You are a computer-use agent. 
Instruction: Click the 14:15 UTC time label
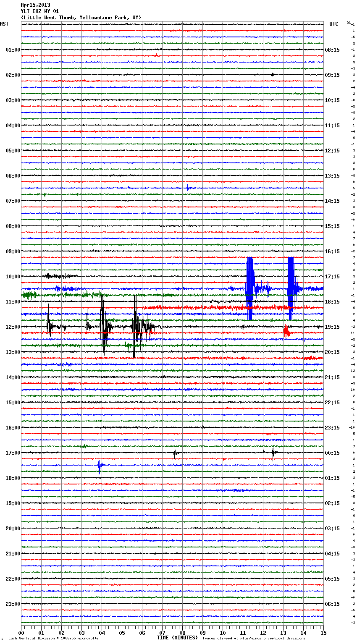coord(332,201)
